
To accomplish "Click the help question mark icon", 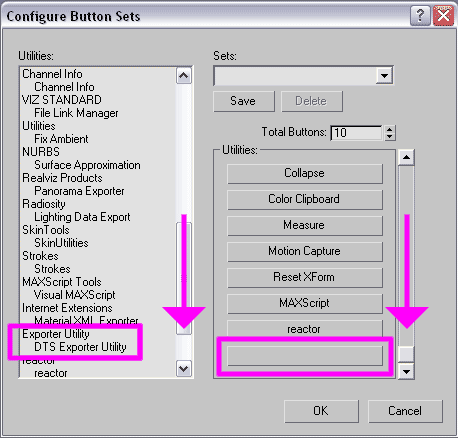I will click(420, 16).
